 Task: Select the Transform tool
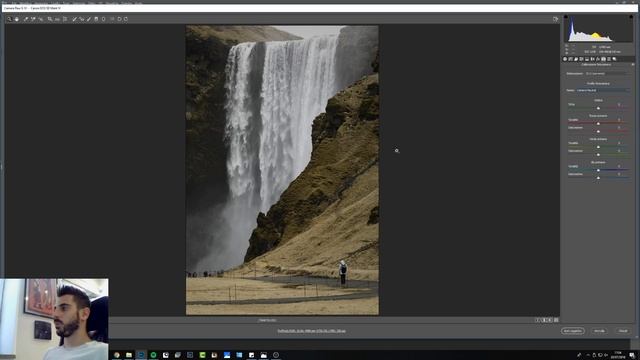[x=65, y=19]
